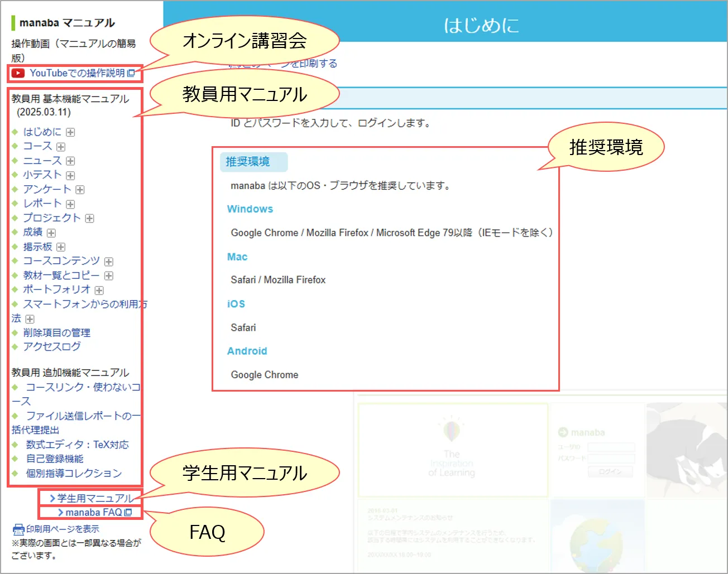Open the ポートフォリオ link
The height and width of the screenshot is (574, 728).
pyautogui.click(x=56, y=290)
